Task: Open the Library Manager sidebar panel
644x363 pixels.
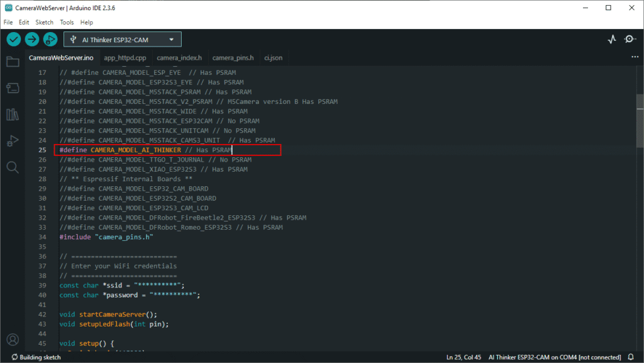Action: click(x=12, y=114)
